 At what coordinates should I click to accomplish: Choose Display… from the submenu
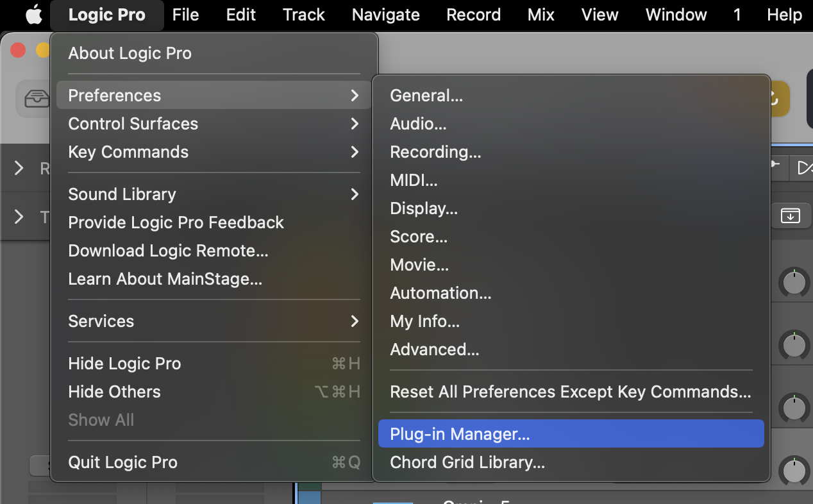coord(571,208)
